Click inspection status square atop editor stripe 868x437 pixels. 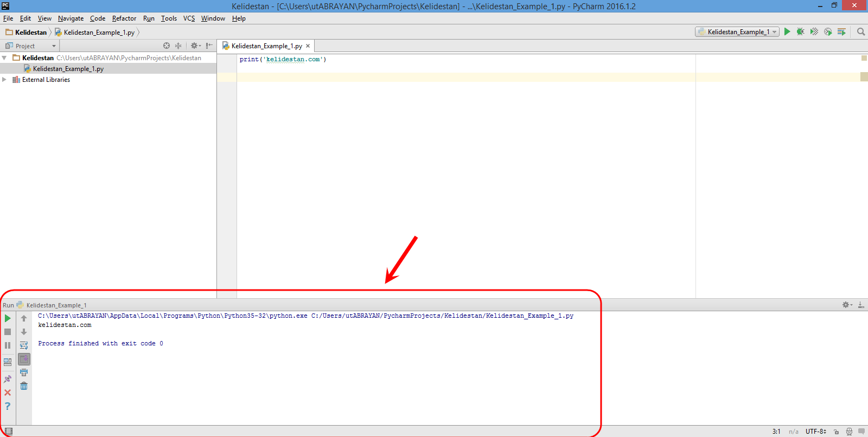tap(864, 58)
